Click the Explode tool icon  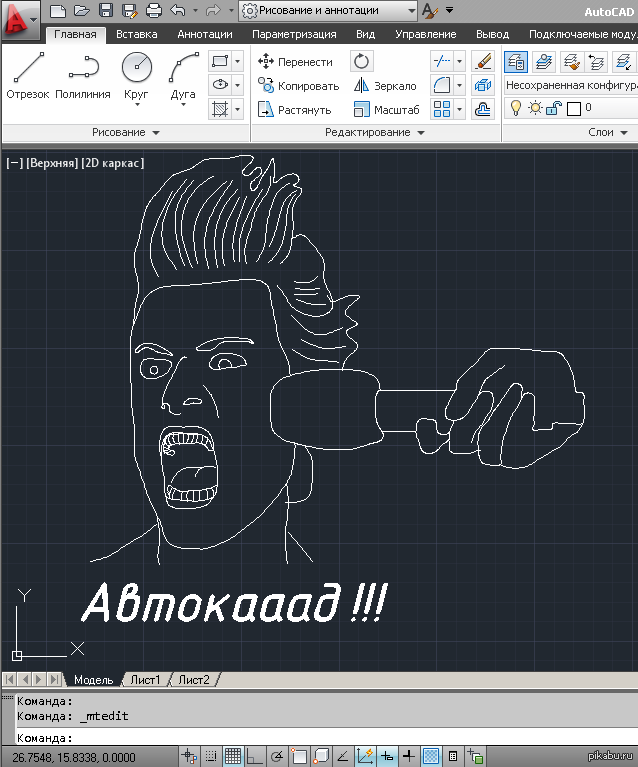(x=482, y=85)
